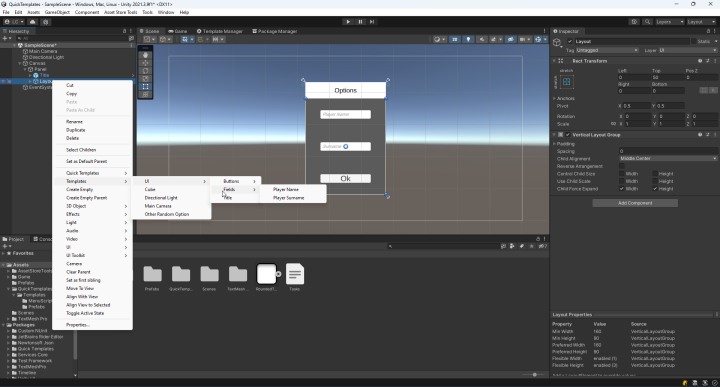Click Duplicate in context menu
Image resolution: width=720 pixels, height=387 pixels.
click(93, 130)
